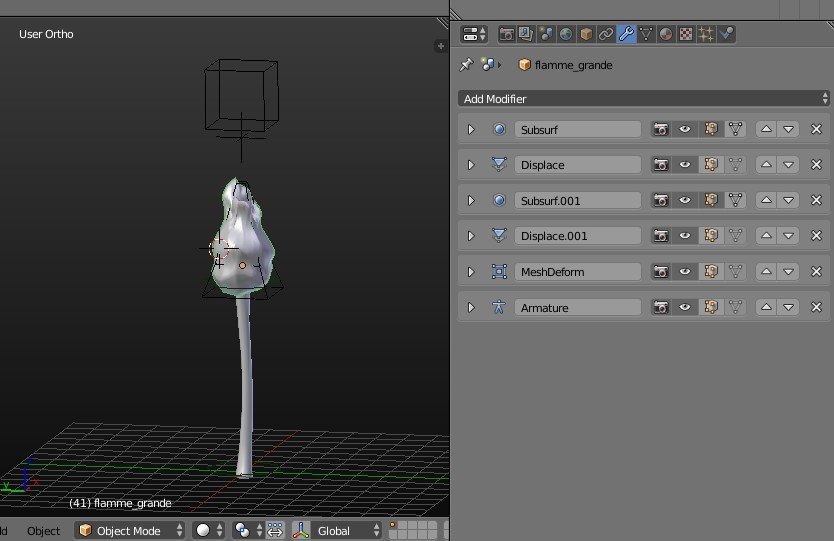The image size is (834, 541).
Task: Click the flamme_grande object breadcrumb
Action: click(x=565, y=65)
